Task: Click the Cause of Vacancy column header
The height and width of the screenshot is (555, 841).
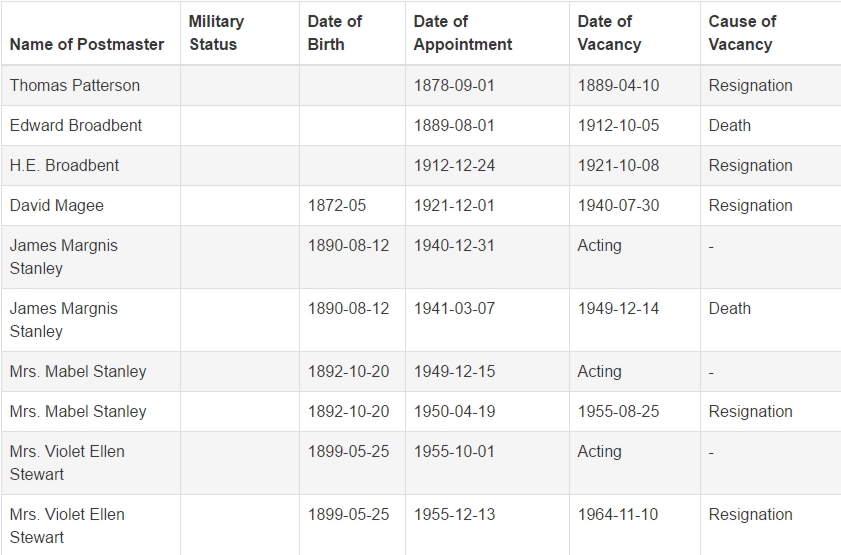Action: (x=742, y=33)
